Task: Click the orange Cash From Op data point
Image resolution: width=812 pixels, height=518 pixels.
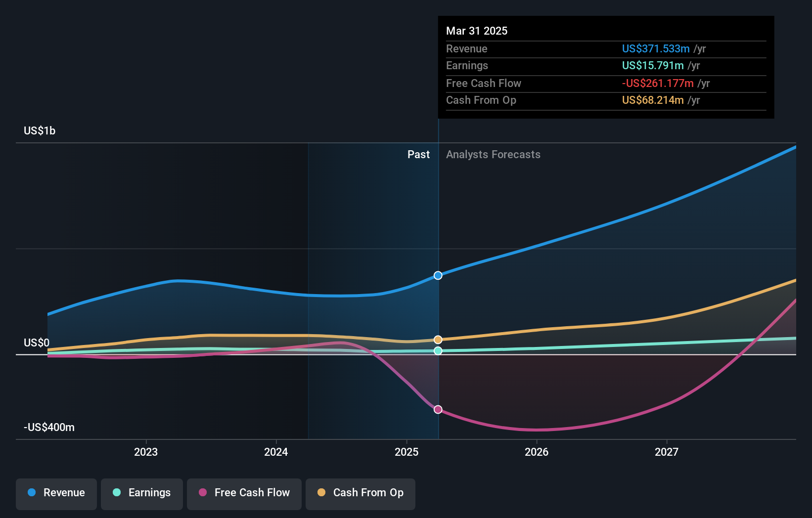Action: (438, 340)
